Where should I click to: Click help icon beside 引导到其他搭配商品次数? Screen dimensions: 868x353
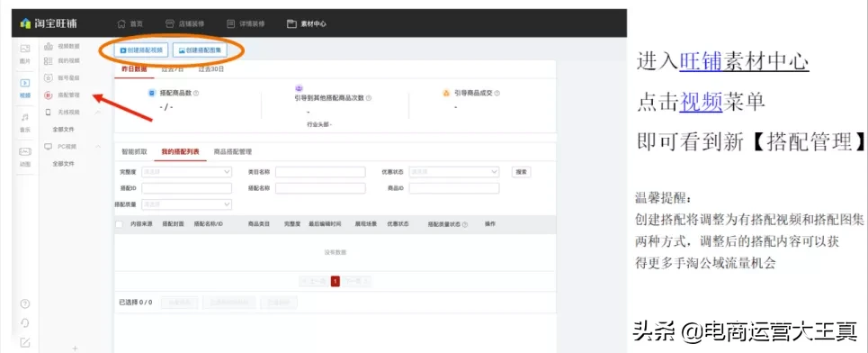pos(369,98)
